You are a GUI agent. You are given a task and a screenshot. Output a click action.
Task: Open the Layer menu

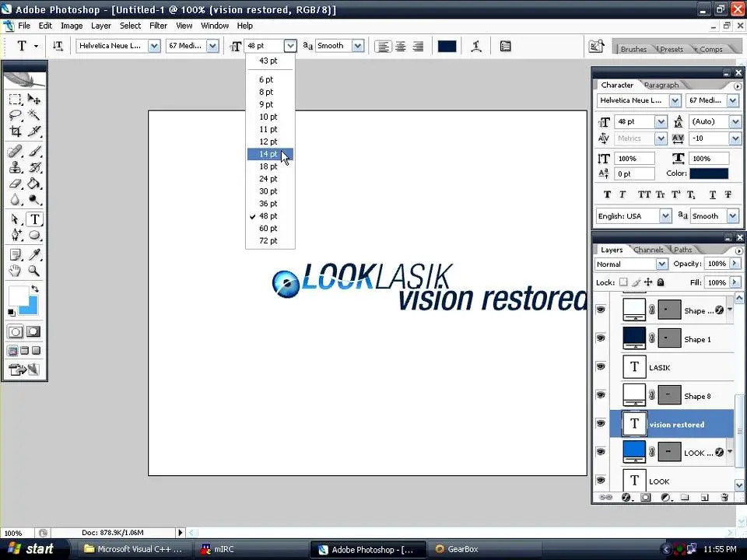[101, 26]
